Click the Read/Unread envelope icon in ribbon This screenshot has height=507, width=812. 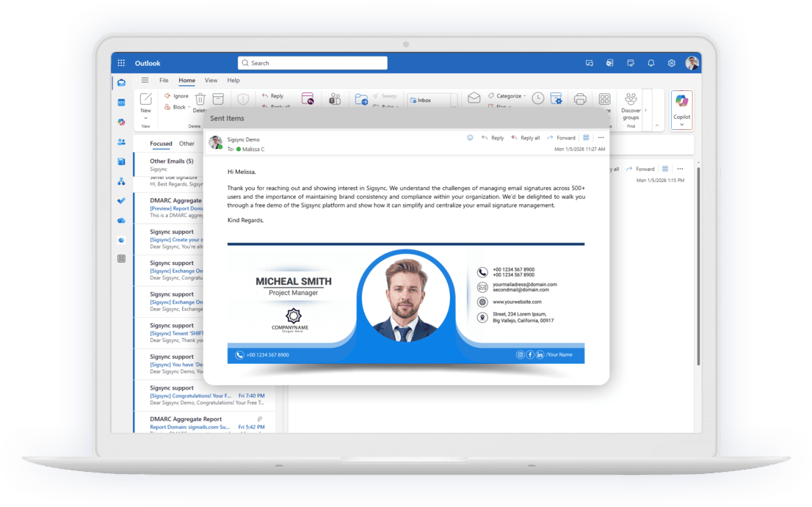click(x=474, y=98)
